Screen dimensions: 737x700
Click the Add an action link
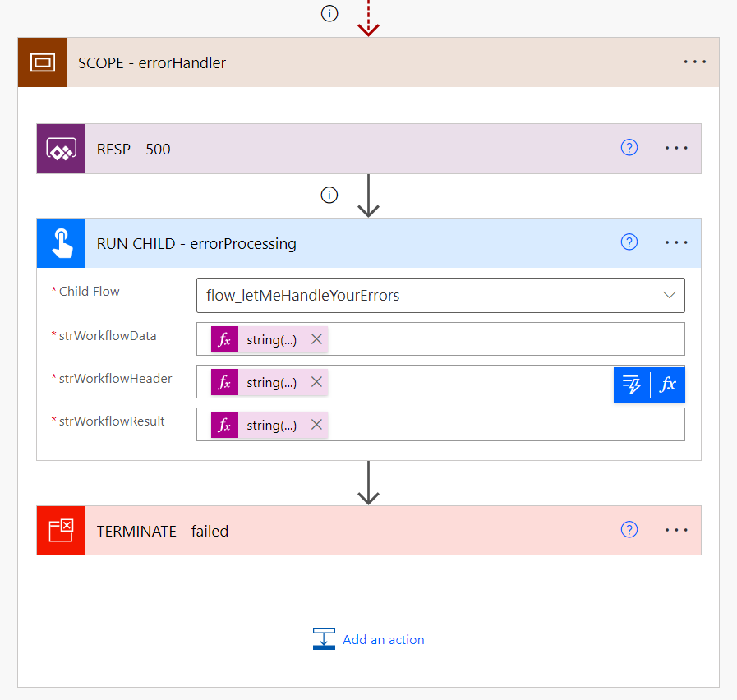tap(383, 639)
